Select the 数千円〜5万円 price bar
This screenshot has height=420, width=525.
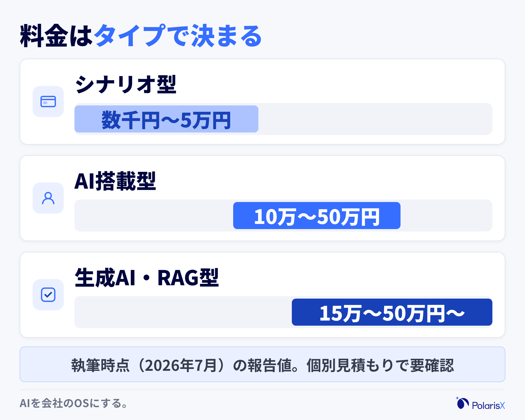[166, 119]
